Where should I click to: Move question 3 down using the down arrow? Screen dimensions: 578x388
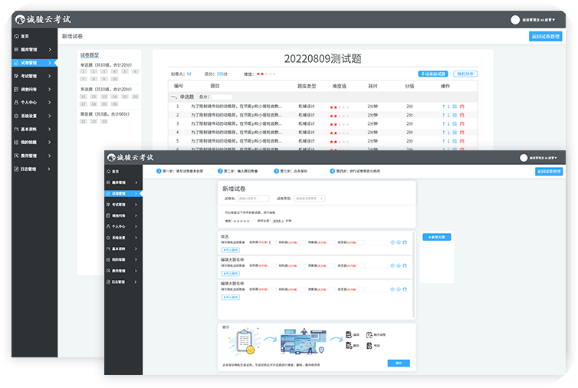[x=449, y=124]
